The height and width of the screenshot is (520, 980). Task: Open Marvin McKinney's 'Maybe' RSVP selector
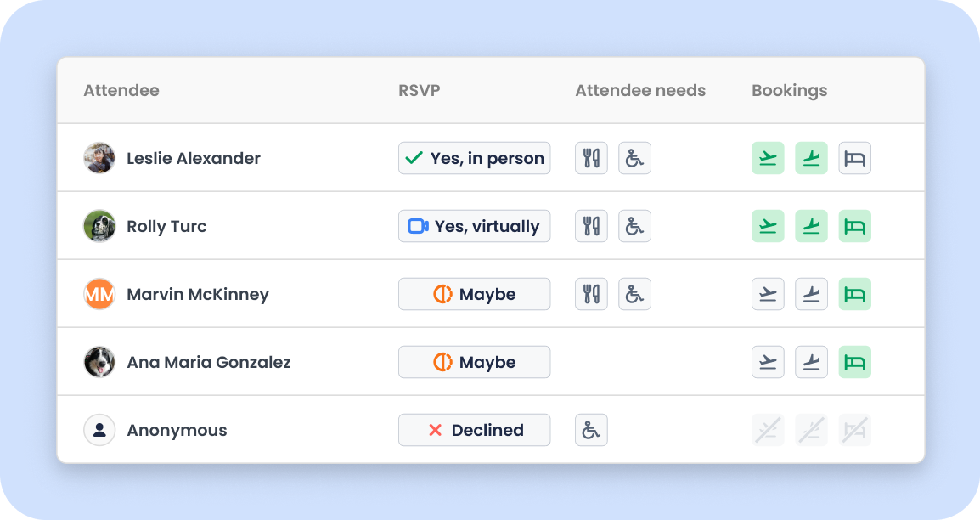[474, 294]
